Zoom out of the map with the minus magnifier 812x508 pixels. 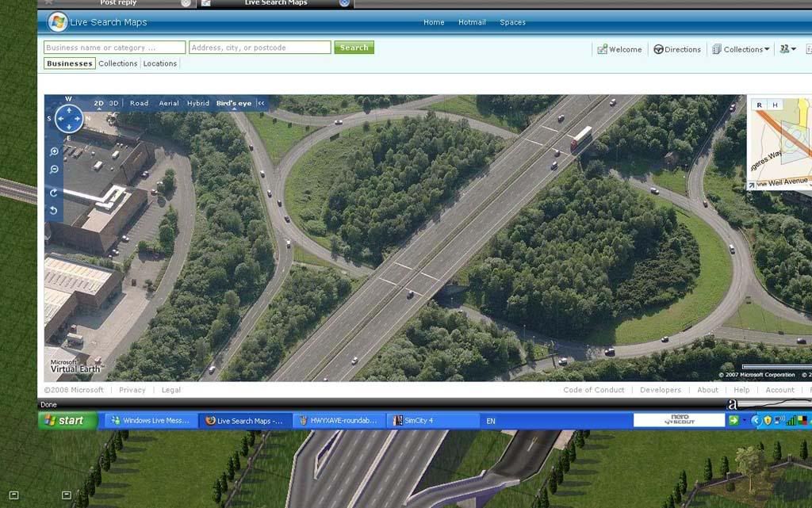pyautogui.click(x=54, y=169)
